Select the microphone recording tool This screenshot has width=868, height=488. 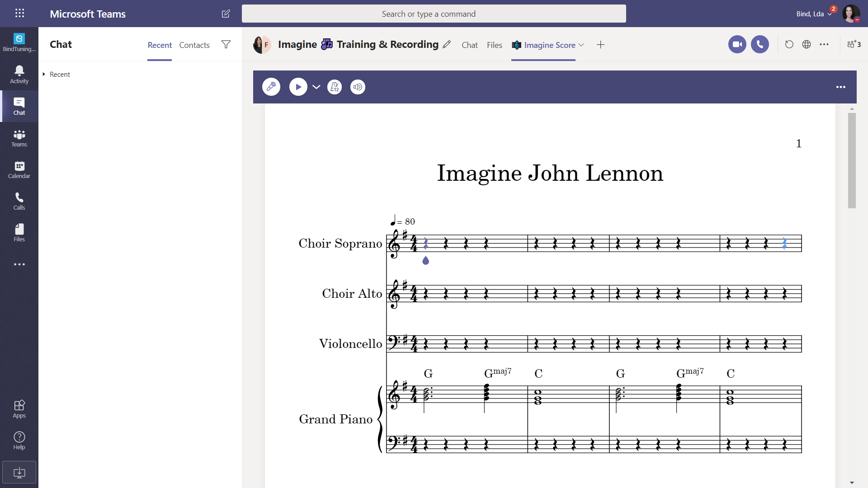point(271,87)
